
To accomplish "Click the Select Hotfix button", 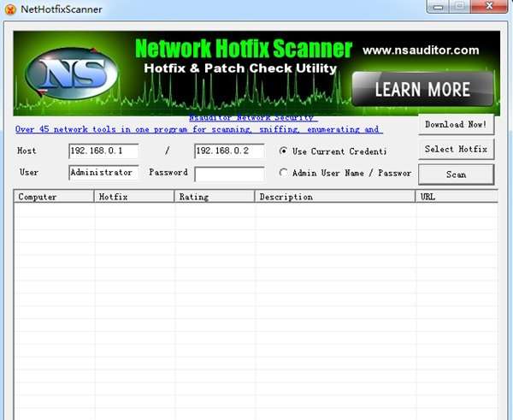I will point(456,149).
